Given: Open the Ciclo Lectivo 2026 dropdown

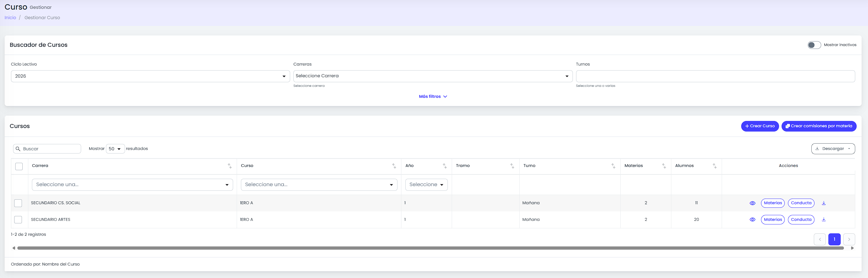Looking at the screenshot, I should [x=151, y=76].
